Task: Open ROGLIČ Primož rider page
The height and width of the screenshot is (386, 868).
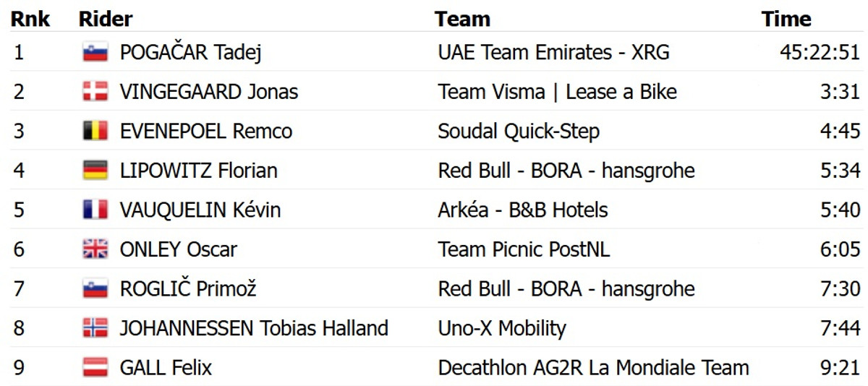Action: 188,289
